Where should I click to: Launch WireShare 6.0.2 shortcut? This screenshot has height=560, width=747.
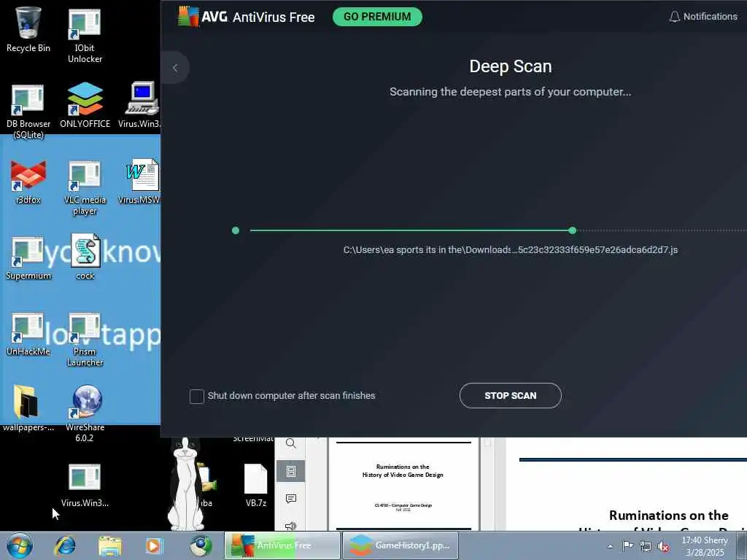click(85, 413)
